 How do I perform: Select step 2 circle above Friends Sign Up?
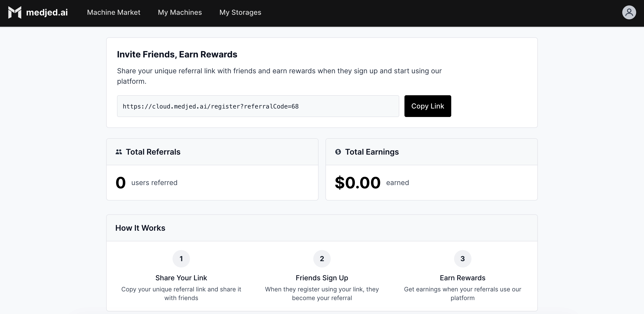(x=322, y=259)
